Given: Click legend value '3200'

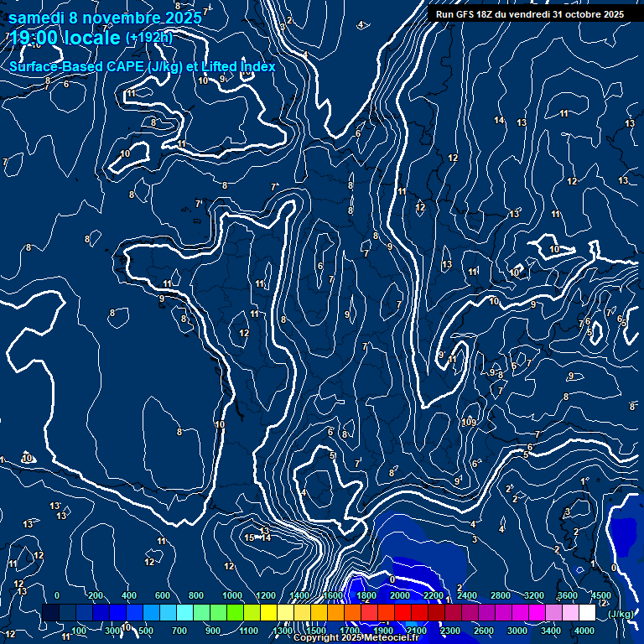Looking at the screenshot, I should click(534, 595).
